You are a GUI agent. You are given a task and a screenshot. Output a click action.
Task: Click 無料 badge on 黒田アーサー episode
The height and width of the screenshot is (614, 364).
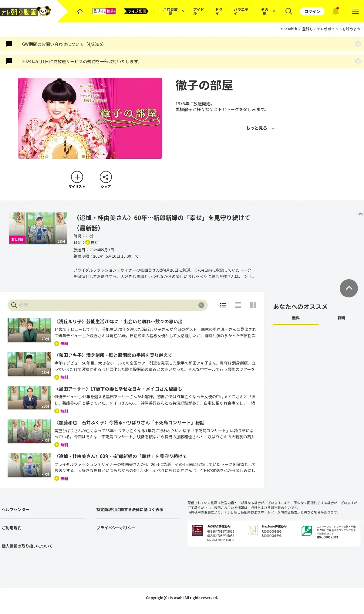pos(61,411)
